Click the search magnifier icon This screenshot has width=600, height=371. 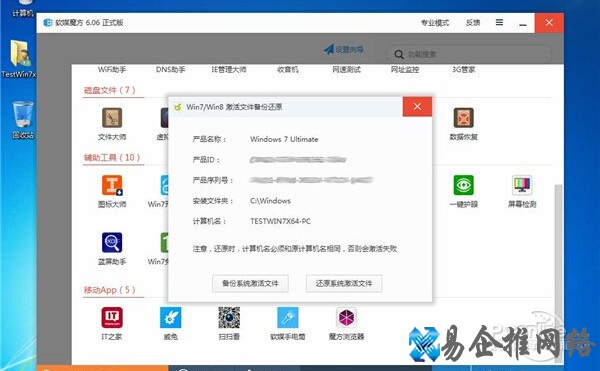click(x=399, y=54)
